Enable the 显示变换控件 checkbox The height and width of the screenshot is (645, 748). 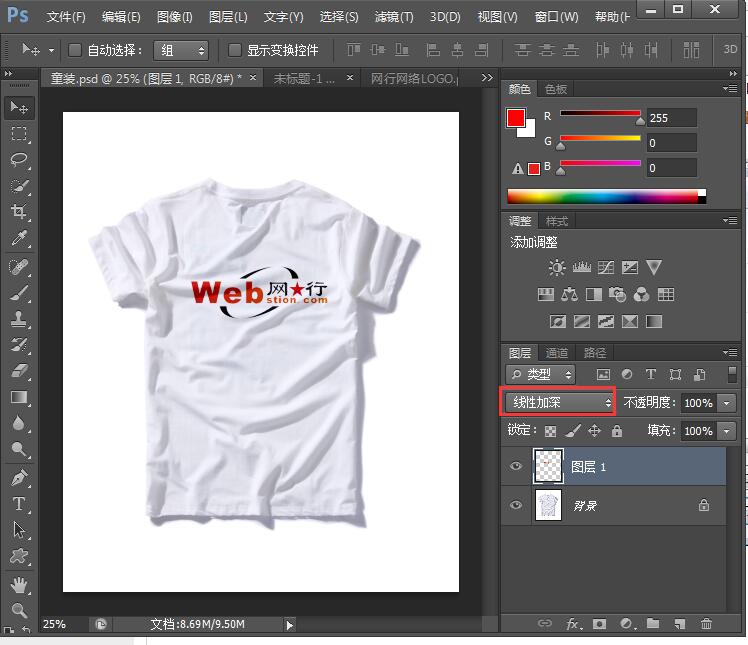(235, 50)
